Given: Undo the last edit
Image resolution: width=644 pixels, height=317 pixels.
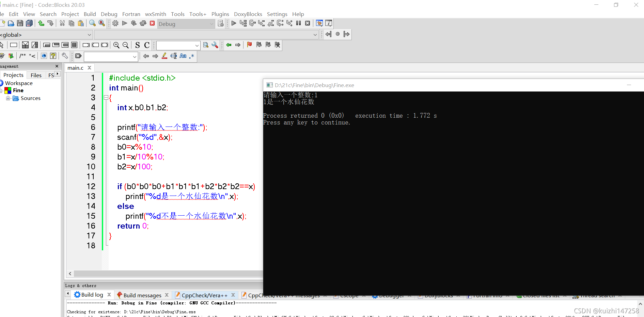Looking at the screenshot, I should click(41, 23).
